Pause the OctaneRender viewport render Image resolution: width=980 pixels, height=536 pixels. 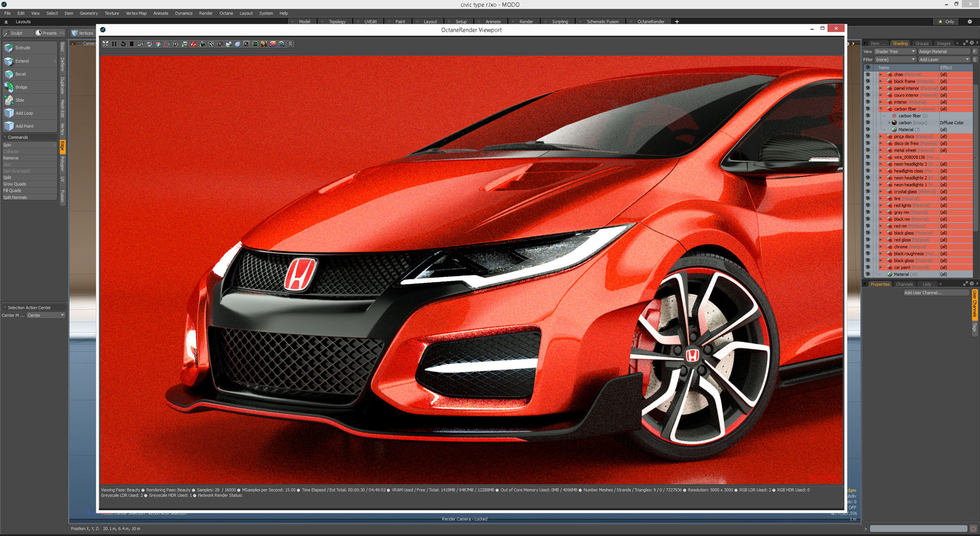click(x=114, y=44)
